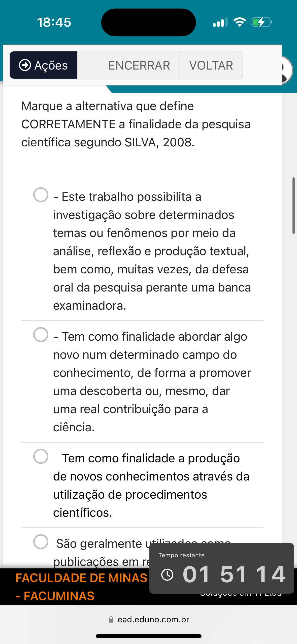
Task: Click the arrow icon beside Ações
Action: (x=25, y=65)
